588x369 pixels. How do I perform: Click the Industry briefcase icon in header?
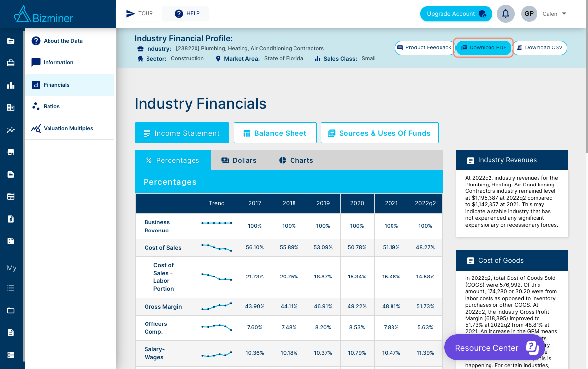click(140, 48)
